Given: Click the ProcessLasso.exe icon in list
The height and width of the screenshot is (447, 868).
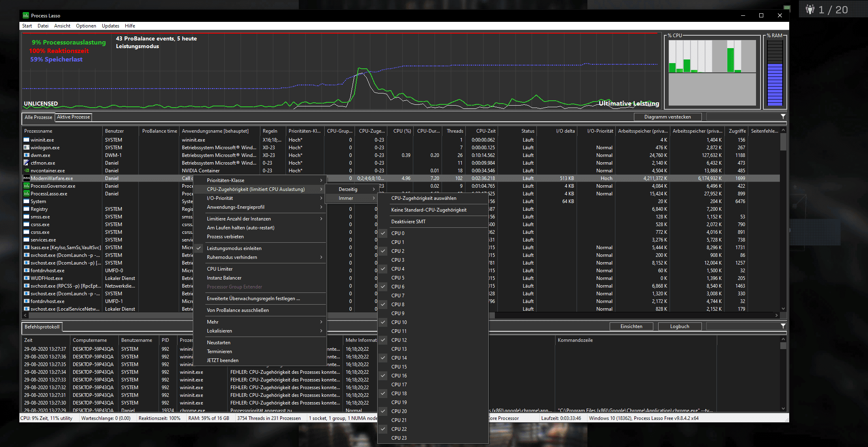Looking at the screenshot, I should [27, 193].
